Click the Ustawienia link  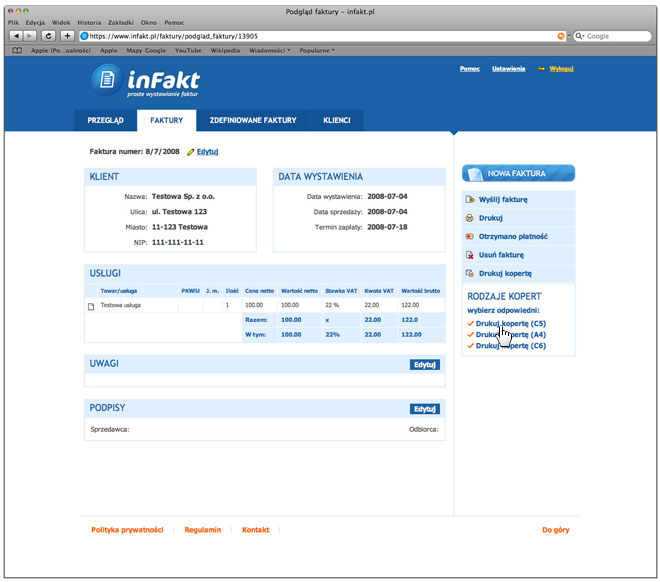508,69
